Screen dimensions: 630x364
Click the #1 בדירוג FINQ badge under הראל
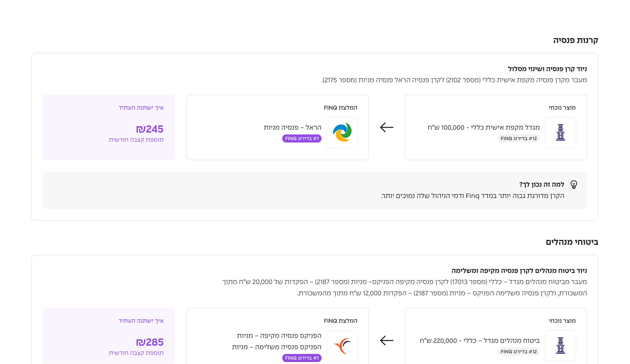point(302,139)
